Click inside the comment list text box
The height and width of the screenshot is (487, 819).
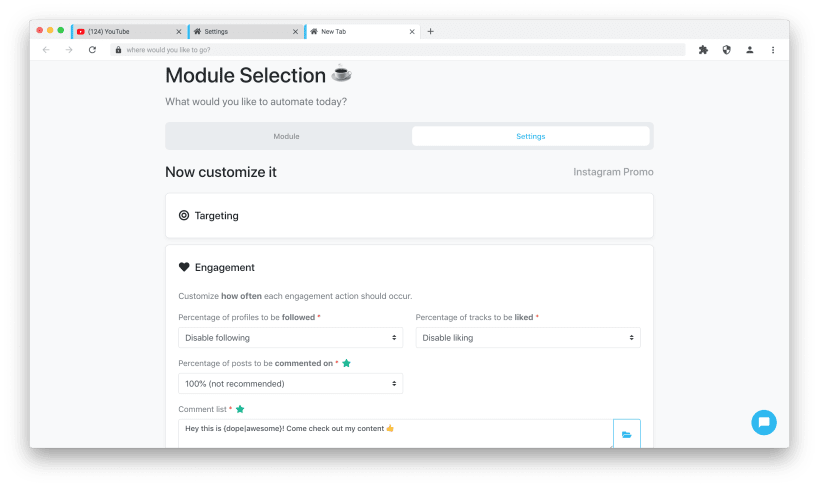395,434
